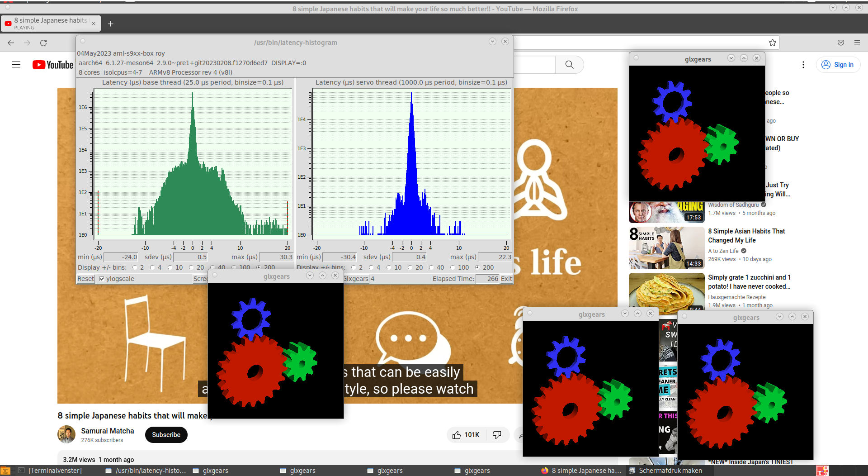Click the aging video thumbnail (17:53)
This screenshot has height=476, width=868.
(x=666, y=213)
